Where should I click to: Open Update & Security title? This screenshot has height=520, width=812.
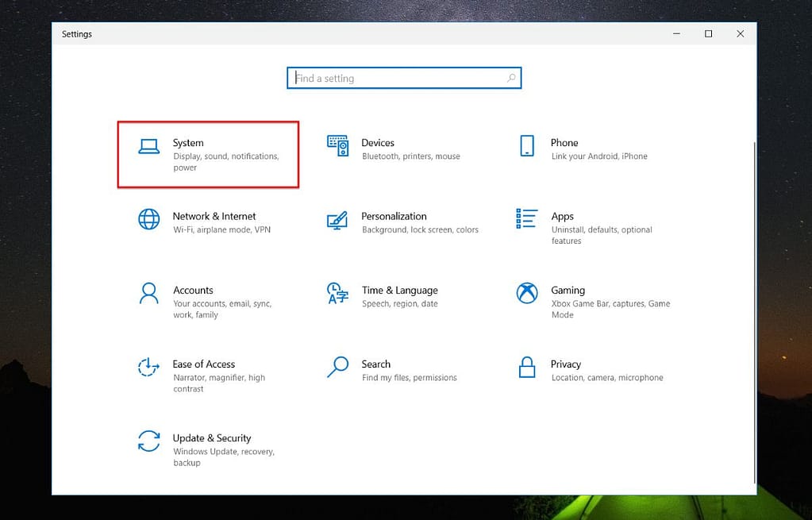click(x=212, y=437)
